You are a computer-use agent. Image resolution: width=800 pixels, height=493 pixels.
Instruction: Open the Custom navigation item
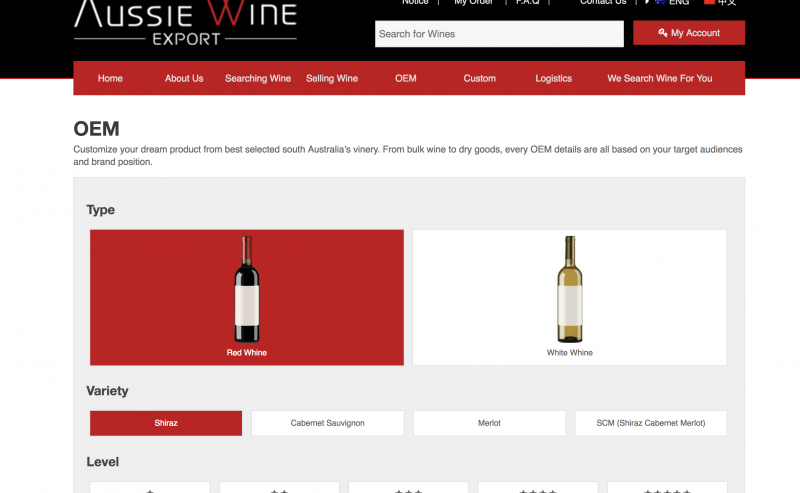tap(480, 78)
